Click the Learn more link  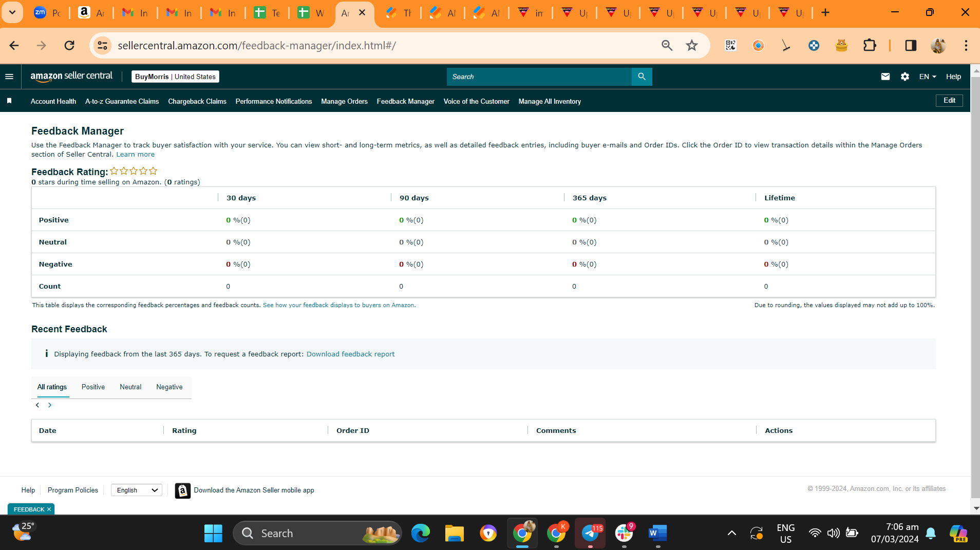pos(135,155)
